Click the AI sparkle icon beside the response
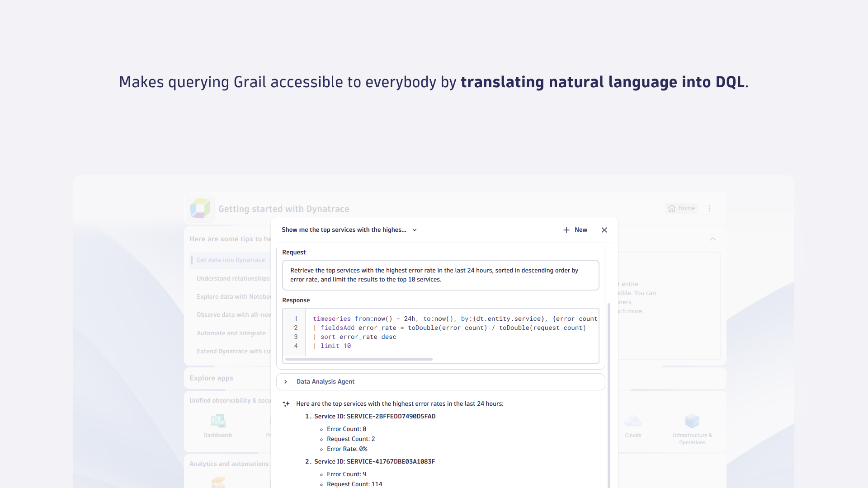Viewport: 868px width, 488px height. click(286, 404)
